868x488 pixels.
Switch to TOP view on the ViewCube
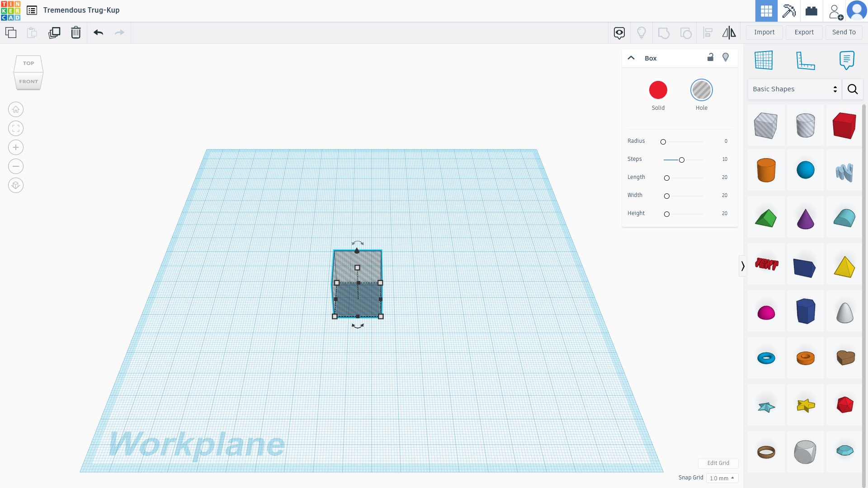pos(28,63)
